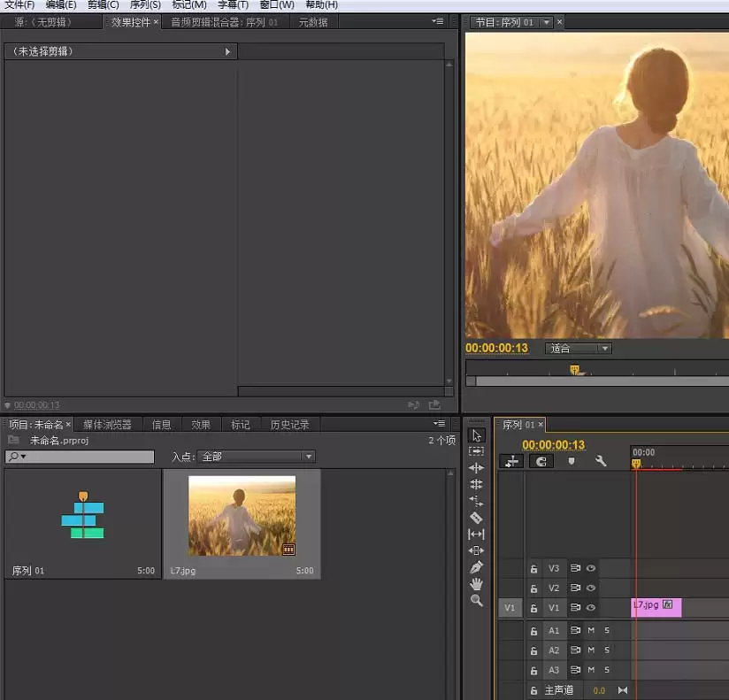Screen dimensions: 729x700
Task: Click the program monitor playhead marker
Action: (574, 370)
